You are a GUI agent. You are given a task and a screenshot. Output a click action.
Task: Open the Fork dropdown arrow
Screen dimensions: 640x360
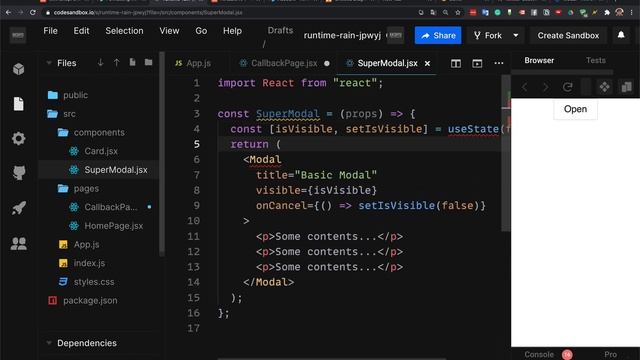tap(516, 36)
